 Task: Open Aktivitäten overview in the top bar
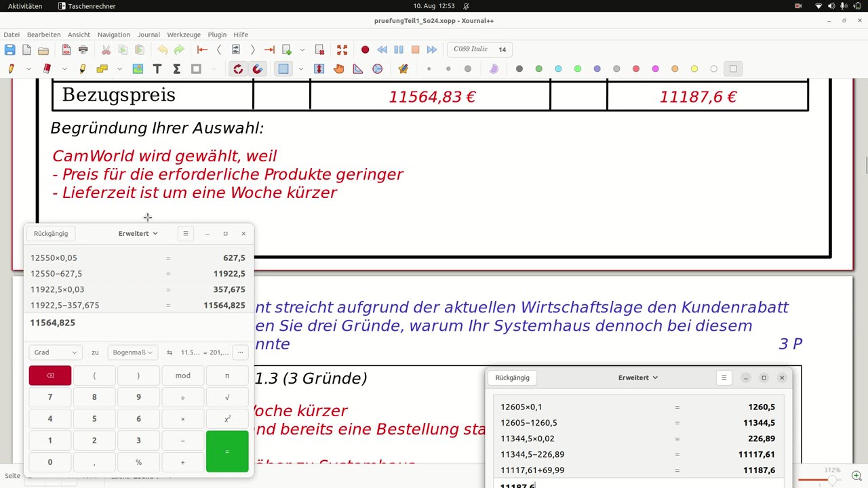point(25,6)
